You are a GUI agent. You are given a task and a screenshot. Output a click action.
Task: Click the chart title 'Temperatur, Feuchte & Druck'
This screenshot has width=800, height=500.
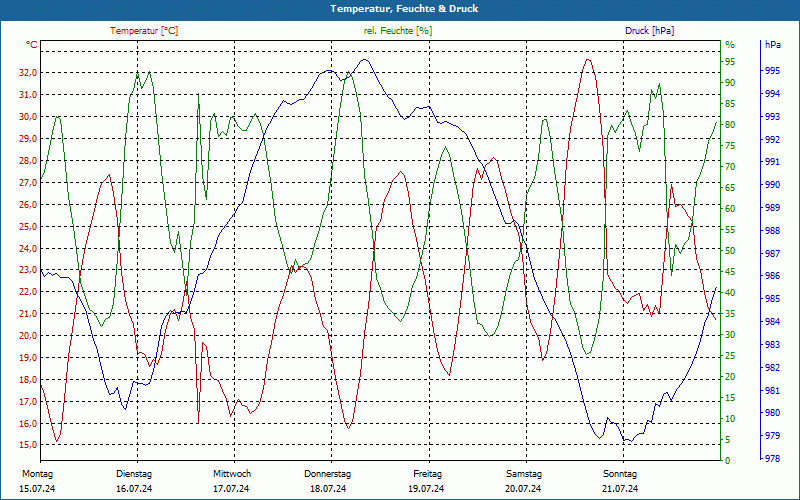tap(400, 9)
